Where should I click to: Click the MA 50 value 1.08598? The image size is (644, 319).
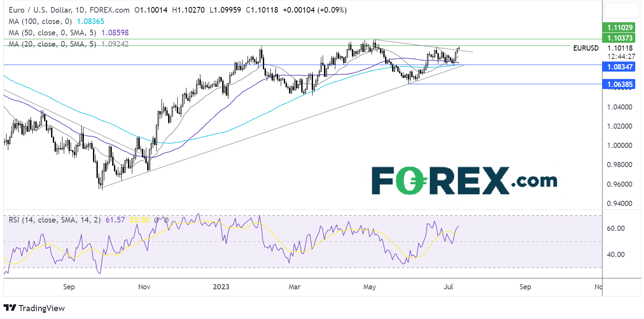click(115, 32)
